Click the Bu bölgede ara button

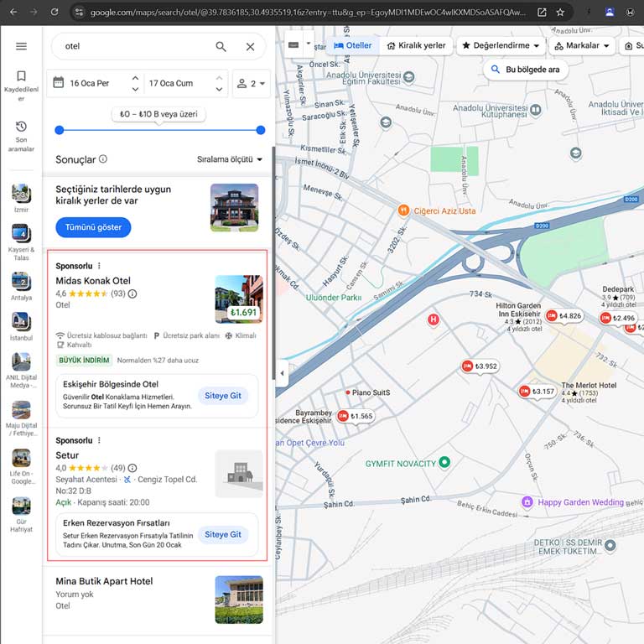[526, 70]
